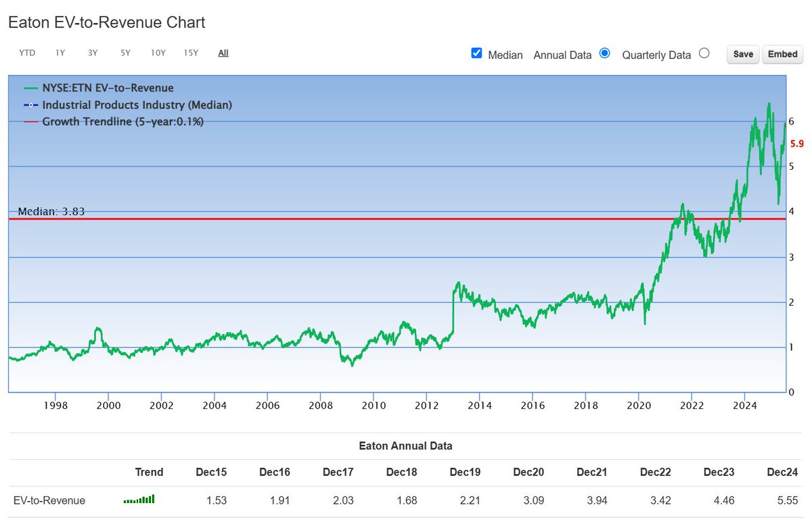
Task: Uncheck the Median checkbox
Action: pos(476,53)
